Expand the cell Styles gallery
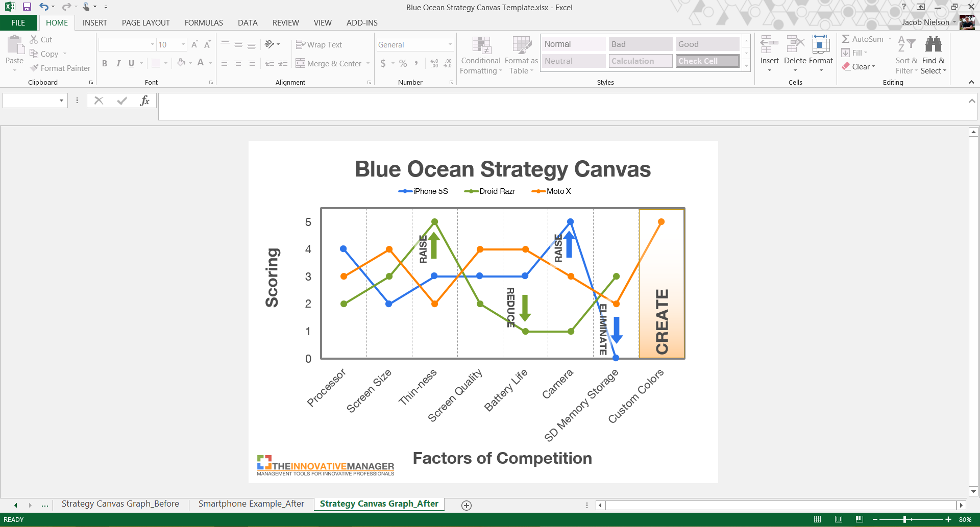Image resolution: width=980 pixels, height=527 pixels. [x=746, y=65]
